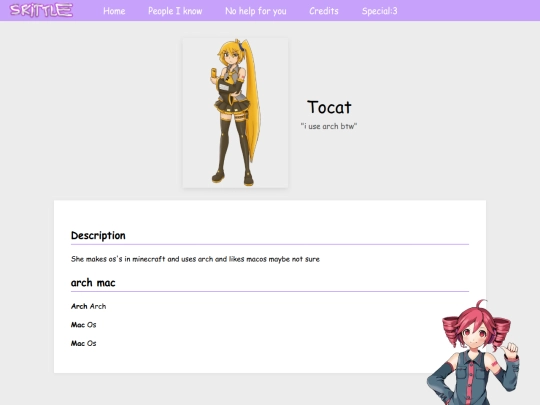Screen dimensions: 540x405
Task: Open the No help for you page
Action: [x=256, y=11]
